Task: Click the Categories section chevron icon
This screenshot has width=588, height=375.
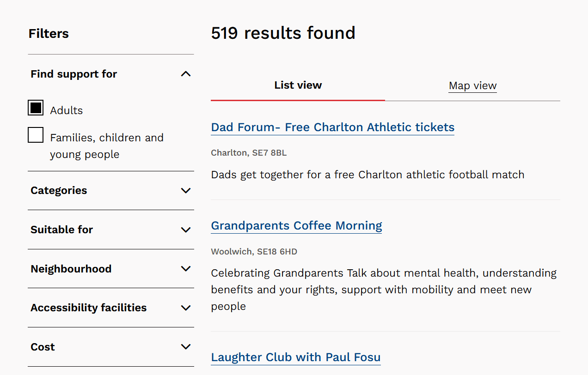Action: tap(186, 190)
